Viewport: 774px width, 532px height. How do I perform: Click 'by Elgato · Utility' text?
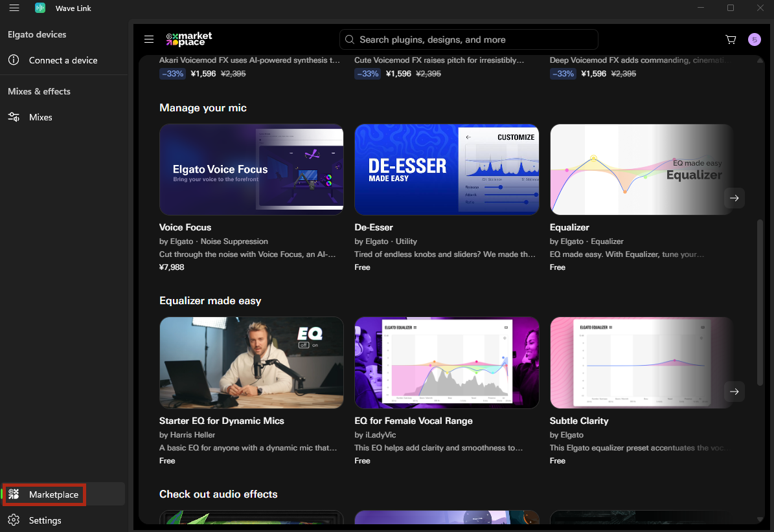pyautogui.click(x=385, y=241)
